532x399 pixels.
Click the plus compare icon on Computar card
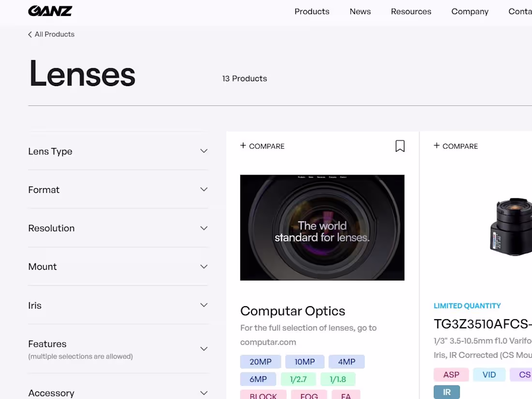pos(243,145)
